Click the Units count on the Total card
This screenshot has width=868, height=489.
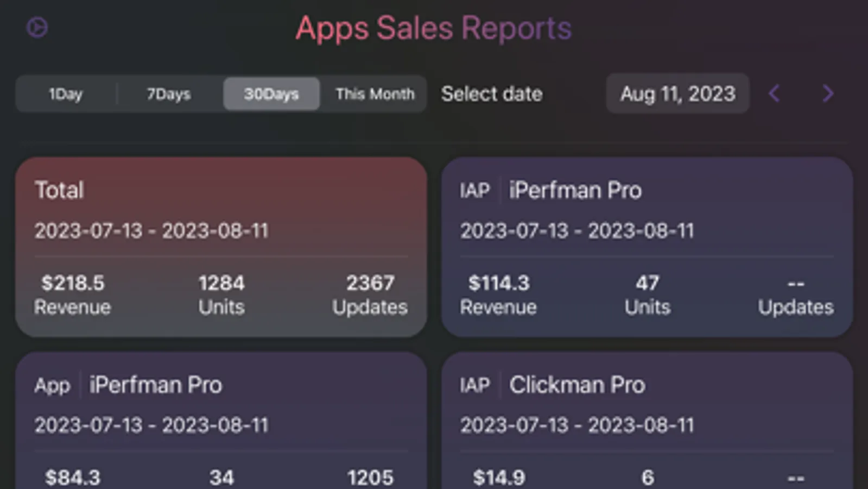click(221, 283)
